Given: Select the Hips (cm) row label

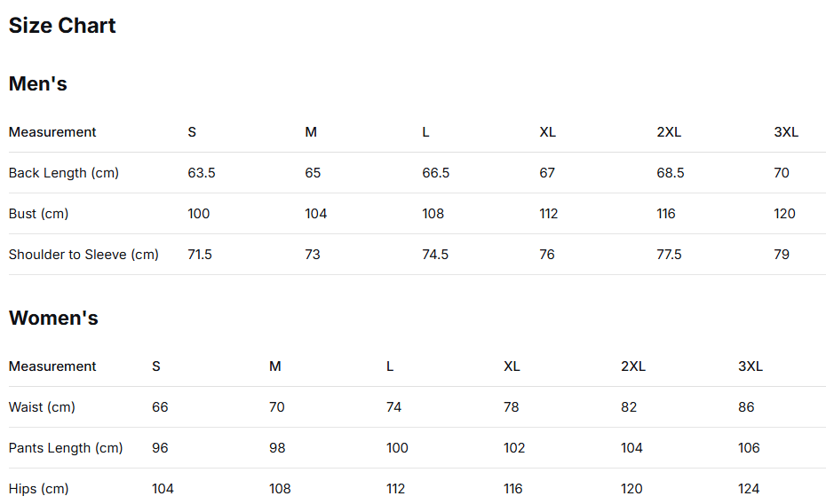Looking at the screenshot, I should click(x=38, y=489).
